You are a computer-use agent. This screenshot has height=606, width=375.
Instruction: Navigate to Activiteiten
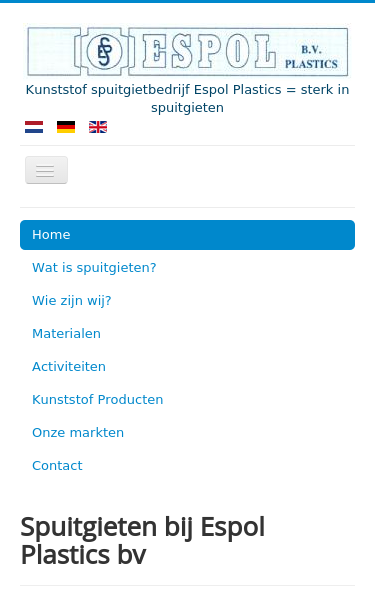click(x=69, y=367)
